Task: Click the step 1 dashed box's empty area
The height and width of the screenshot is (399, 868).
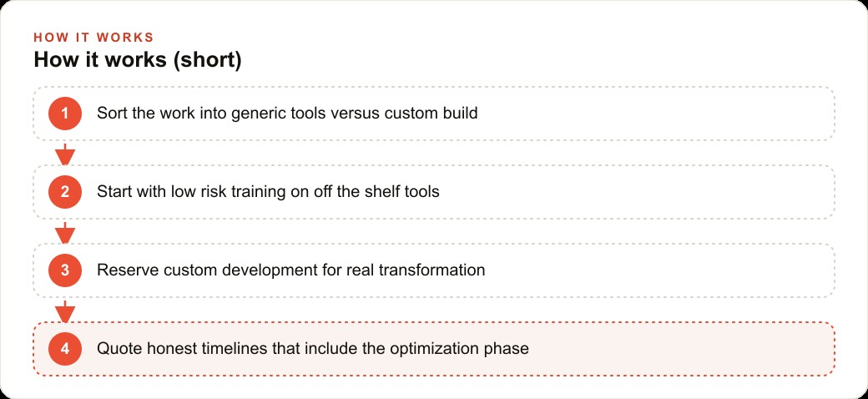Action: tap(654, 114)
